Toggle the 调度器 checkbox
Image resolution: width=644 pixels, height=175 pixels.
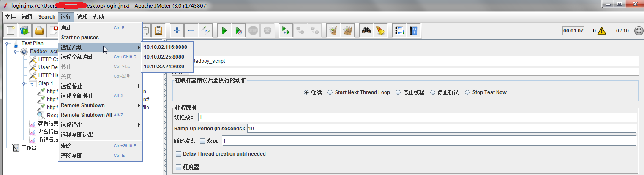tap(178, 167)
